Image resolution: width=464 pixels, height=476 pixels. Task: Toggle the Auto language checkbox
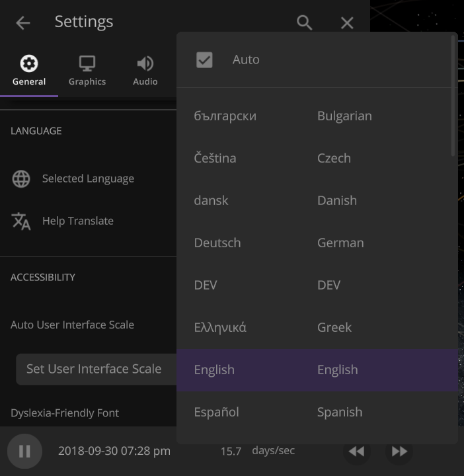coord(204,59)
